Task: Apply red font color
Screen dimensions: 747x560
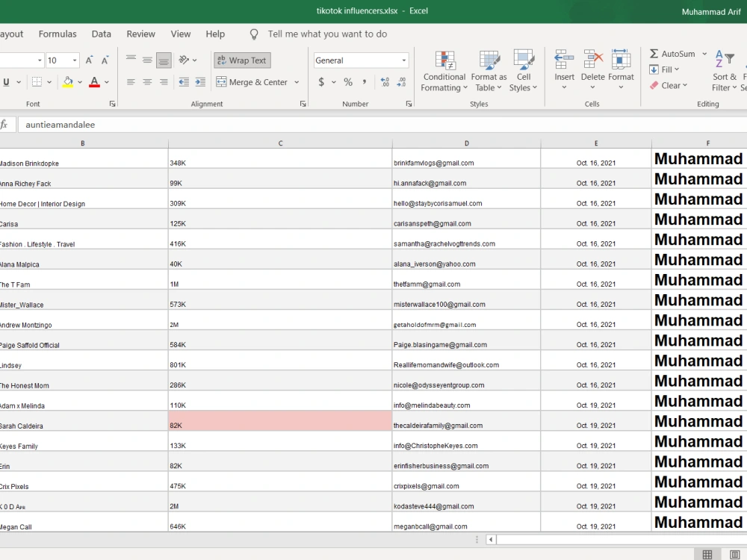Action: tap(94, 82)
